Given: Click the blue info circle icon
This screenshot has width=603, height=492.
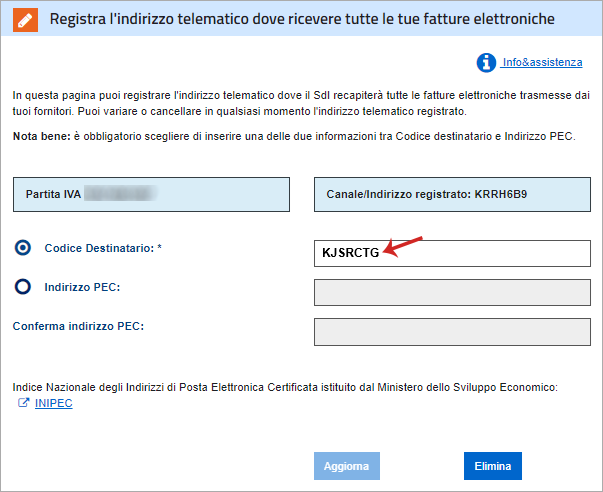Looking at the screenshot, I should [x=486, y=62].
